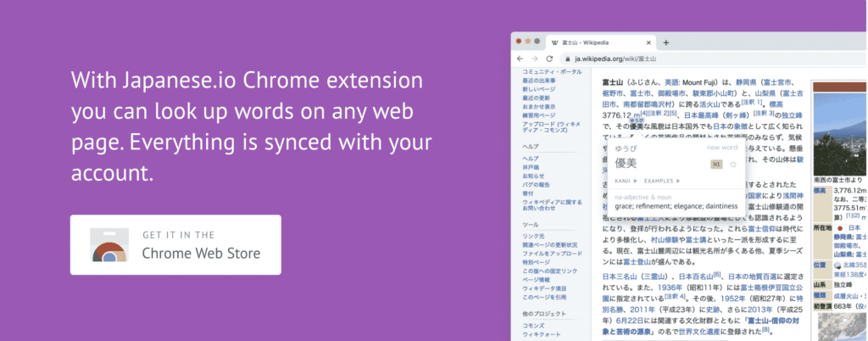Click the browser back arrow
Screen dimensions: 868x341
point(520,59)
